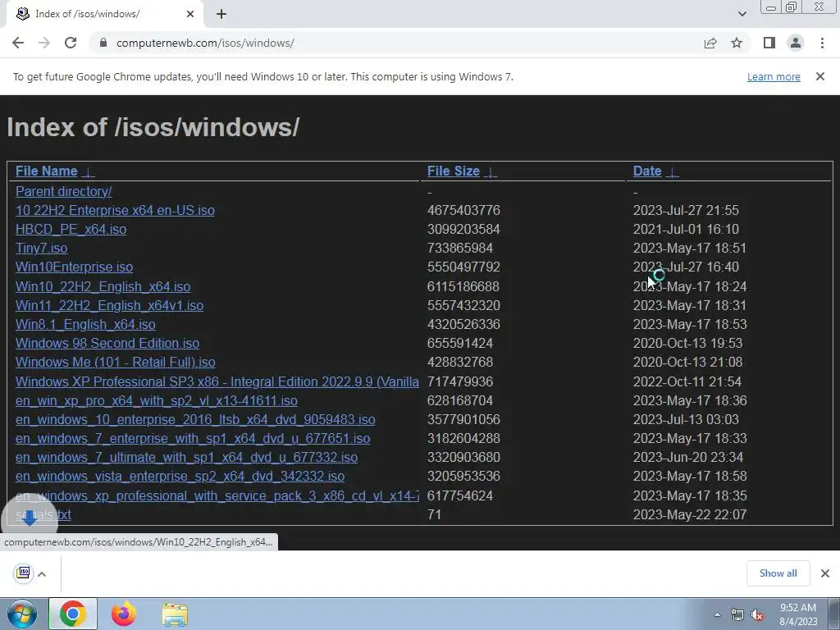
Task: Go back to the previous page
Action: pyautogui.click(x=18, y=43)
